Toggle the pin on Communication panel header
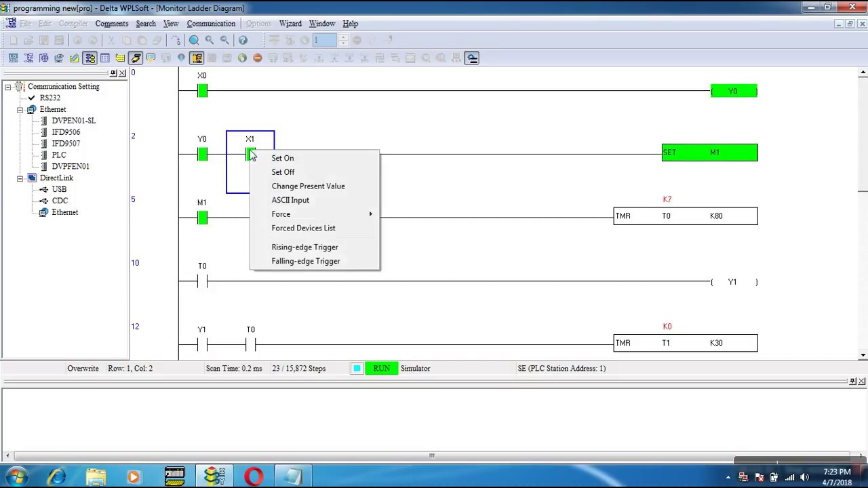 point(114,73)
